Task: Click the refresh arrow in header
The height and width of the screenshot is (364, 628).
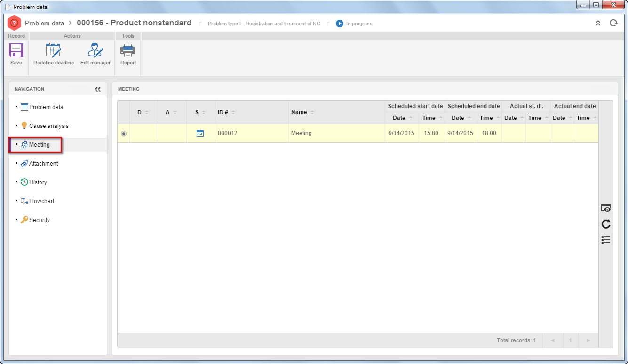Action: point(613,23)
